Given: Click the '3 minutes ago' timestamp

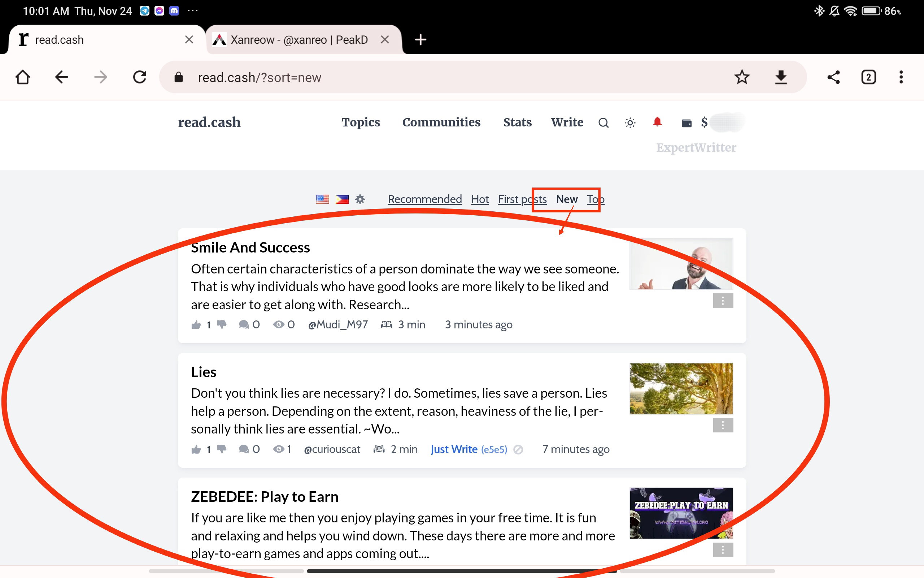Looking at the screenshot, I should [x=479, y=324].
